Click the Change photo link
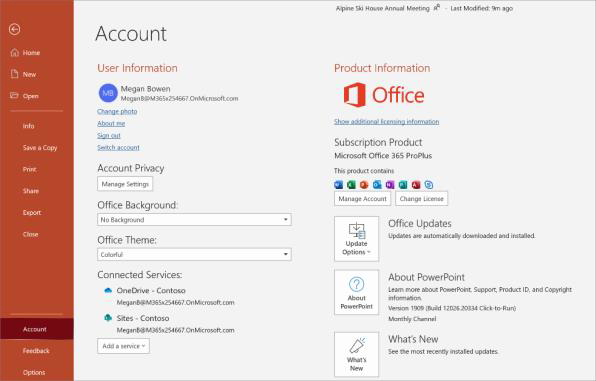Screen dimensions: 596x381 point(117,111)
